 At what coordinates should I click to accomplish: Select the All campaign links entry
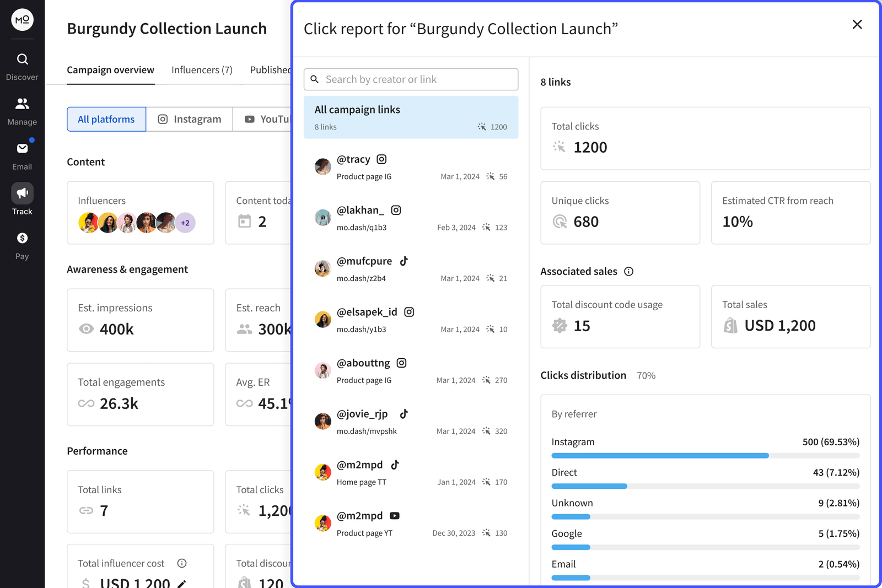point(411,117)
